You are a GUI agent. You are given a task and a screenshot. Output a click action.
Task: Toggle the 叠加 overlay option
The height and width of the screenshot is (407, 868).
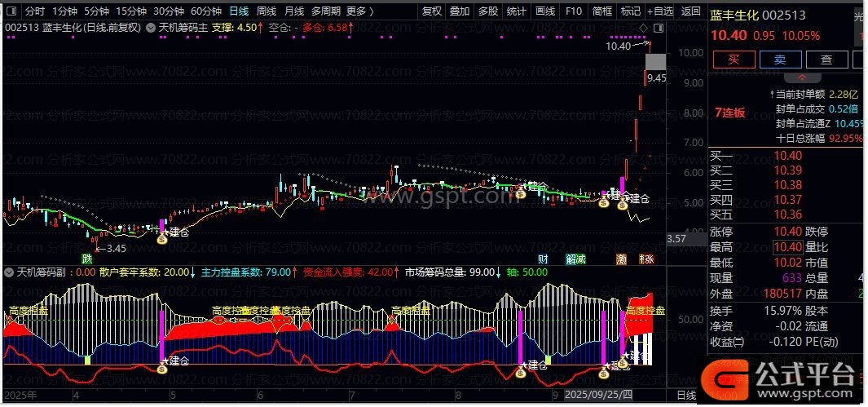(x=460, y=11)
